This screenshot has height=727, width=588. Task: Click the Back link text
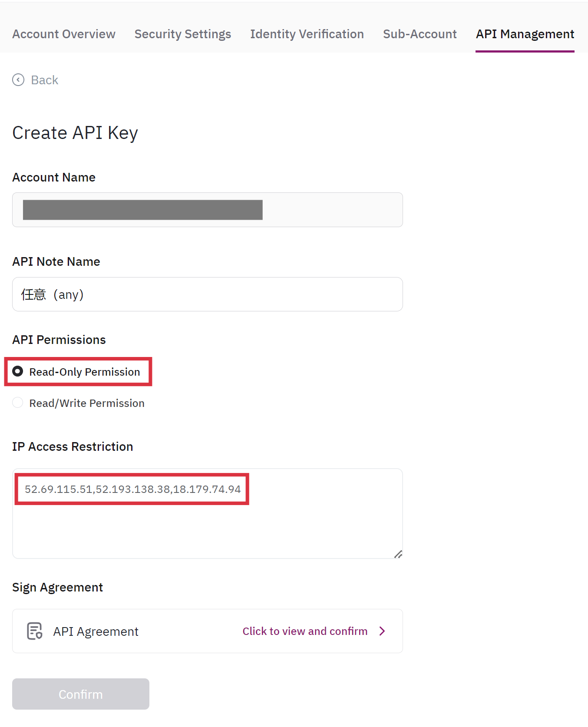coord(45,80)
